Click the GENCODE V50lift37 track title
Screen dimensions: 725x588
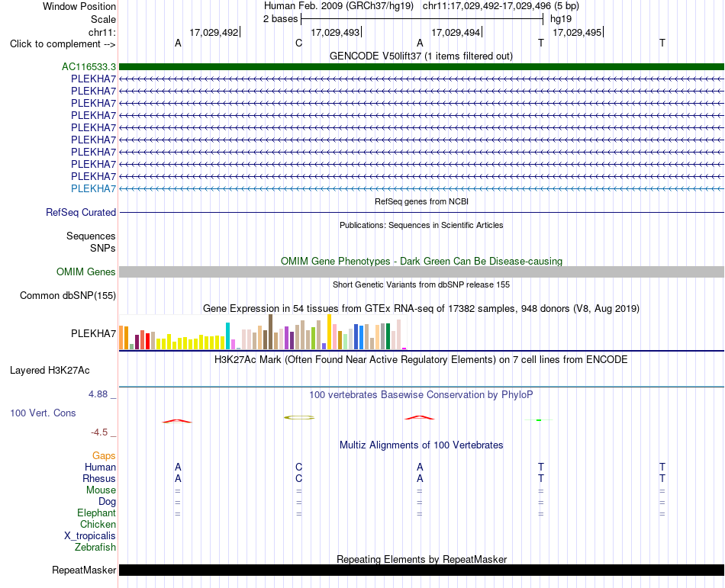[x=421, y=56]
